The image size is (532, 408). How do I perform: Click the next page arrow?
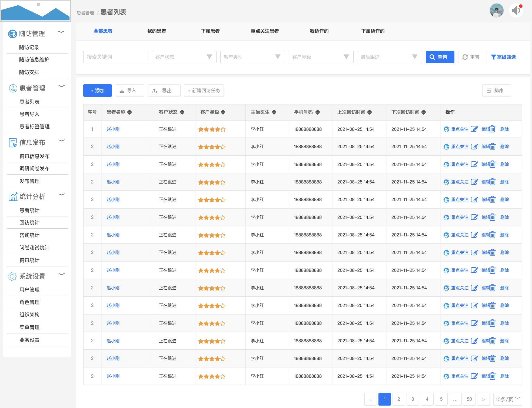click(483, 399)
